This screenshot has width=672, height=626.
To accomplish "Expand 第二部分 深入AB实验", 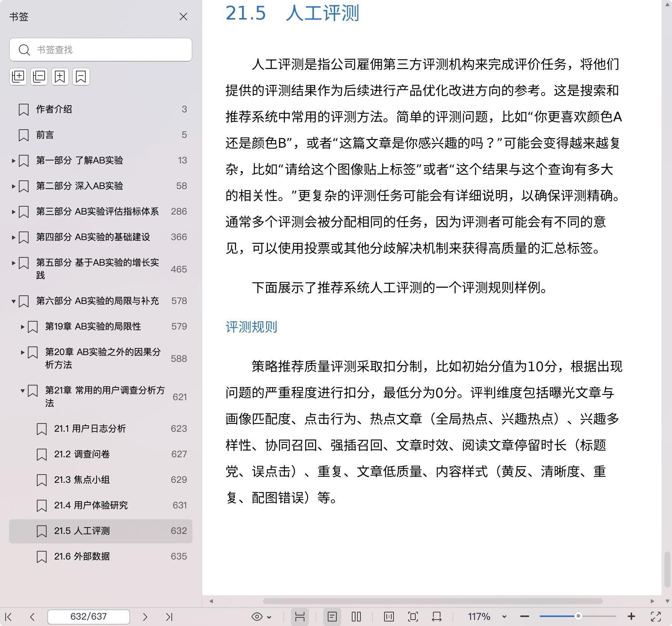I will [14, 186].
